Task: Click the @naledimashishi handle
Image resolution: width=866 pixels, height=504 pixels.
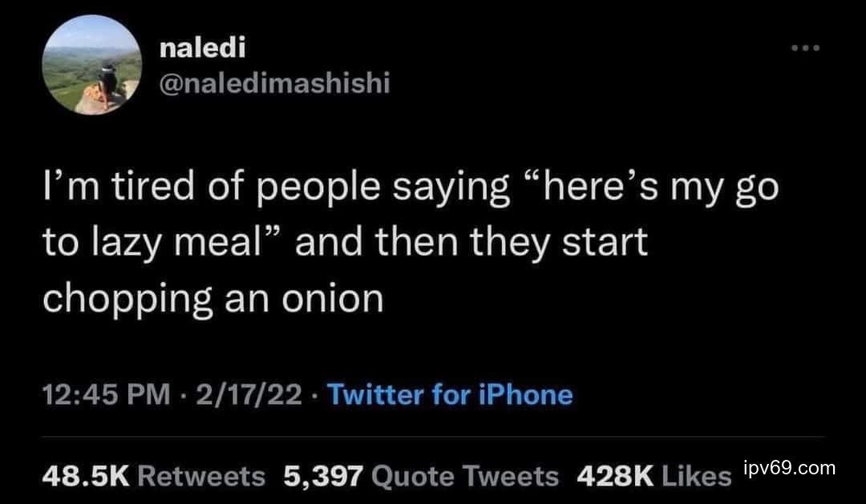Action: 275,83
